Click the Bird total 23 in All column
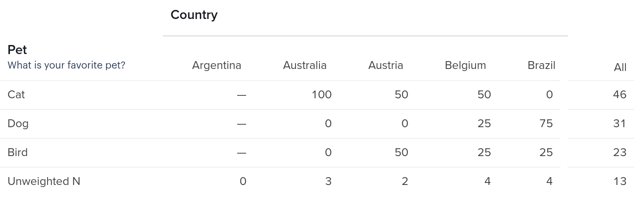The height and width of the screenshot is (199, 644). click(620, 152)
